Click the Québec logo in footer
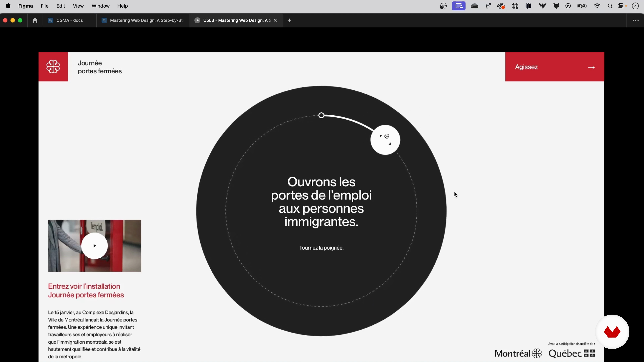 [x=572, y=353]
